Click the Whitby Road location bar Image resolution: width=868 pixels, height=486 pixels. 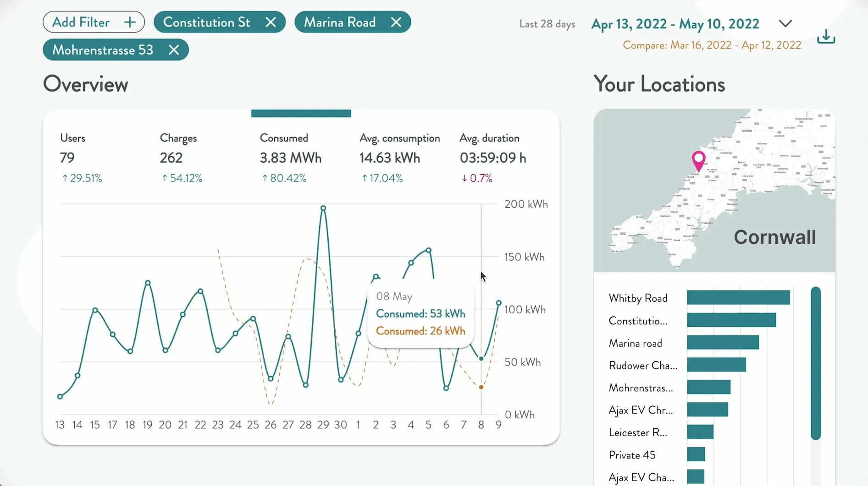[x=738, y=298]
